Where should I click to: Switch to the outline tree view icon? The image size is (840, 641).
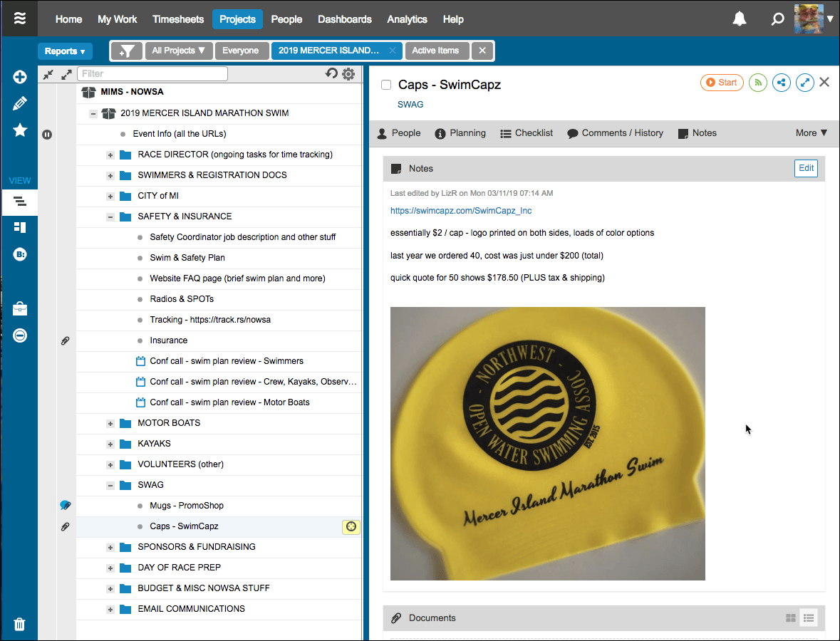tap(20, 202)
